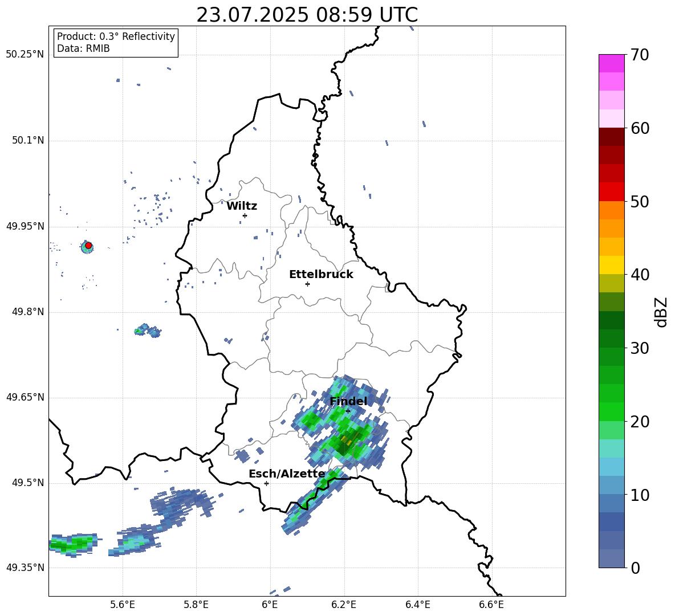
Task: Click the slate-blue bottom colorbar segment
Action: point(611,559)
